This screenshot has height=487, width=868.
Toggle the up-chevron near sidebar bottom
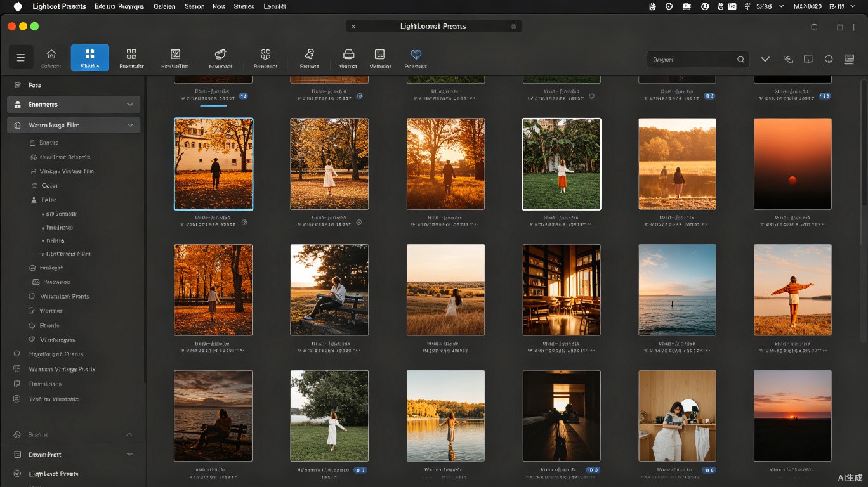[129, 434]
